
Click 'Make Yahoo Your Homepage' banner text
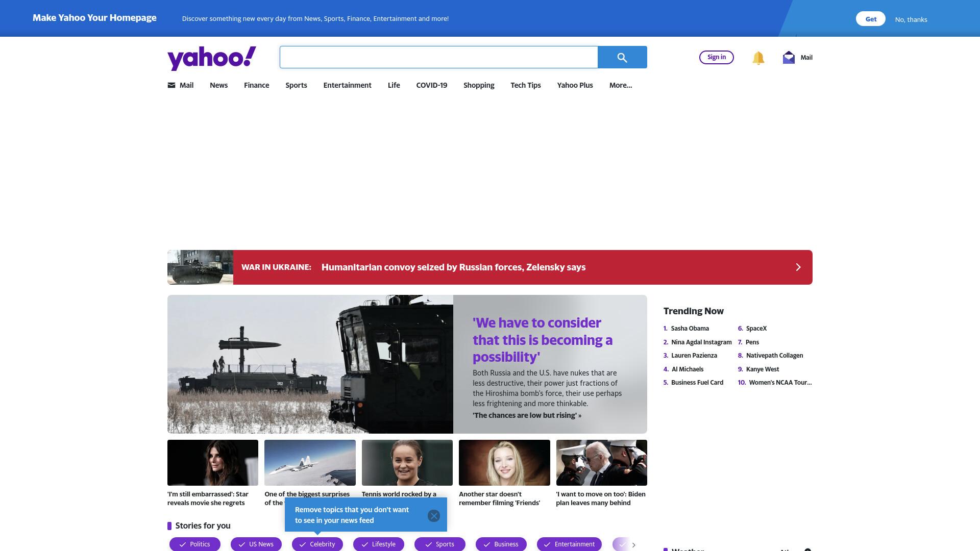click(94, 18)
